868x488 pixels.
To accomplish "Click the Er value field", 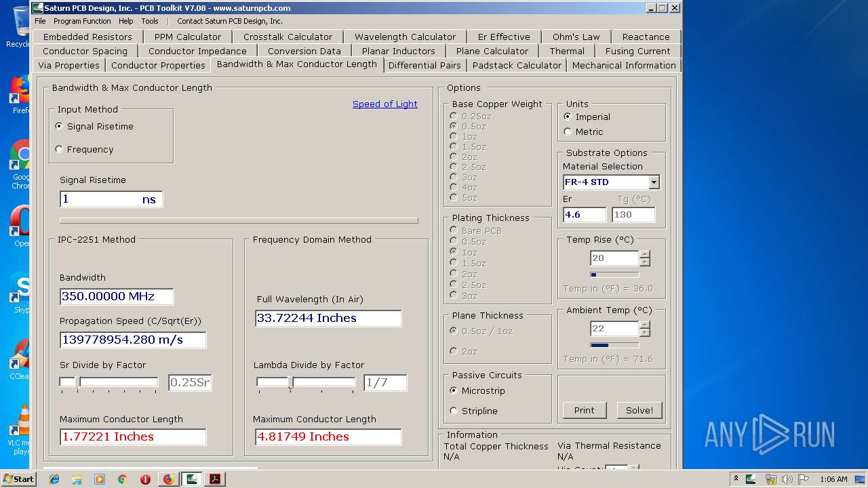I will click(585, 215).
